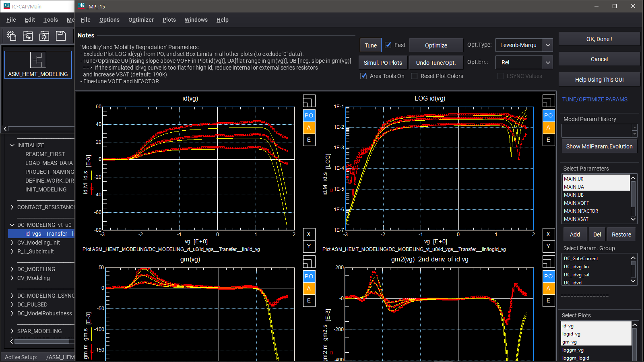The image size is (644, 362).
Task: Open the Plots menu
Action: [169, 20]
